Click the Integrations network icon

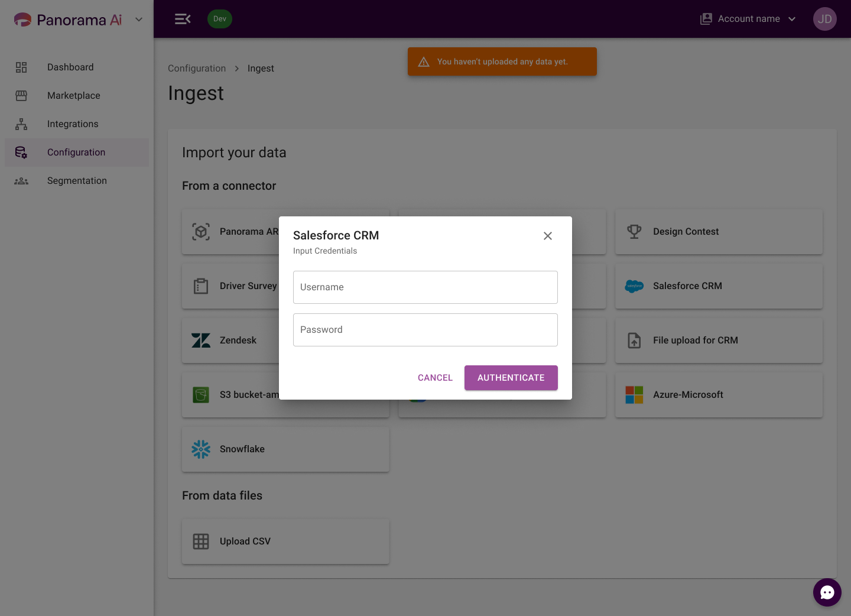[x=21, y=124]
